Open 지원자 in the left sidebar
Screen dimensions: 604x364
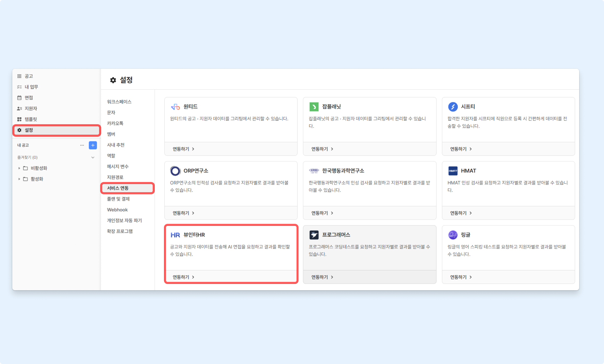click(x=31, y=108)
